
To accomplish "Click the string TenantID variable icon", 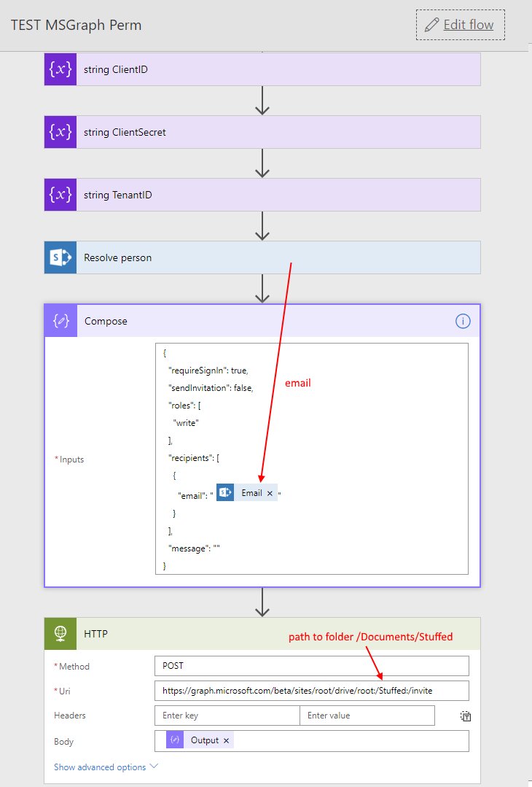I will coord(60,195).
